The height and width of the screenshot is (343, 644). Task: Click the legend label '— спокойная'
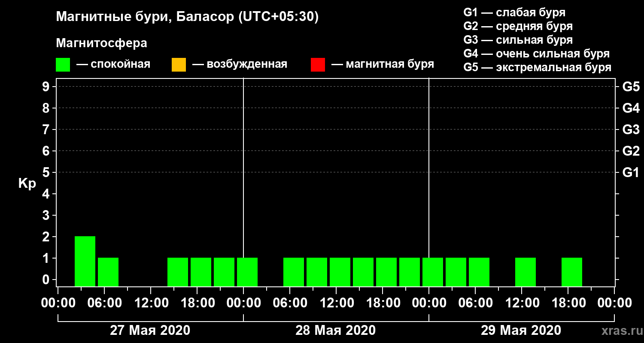tap(113, 64)
